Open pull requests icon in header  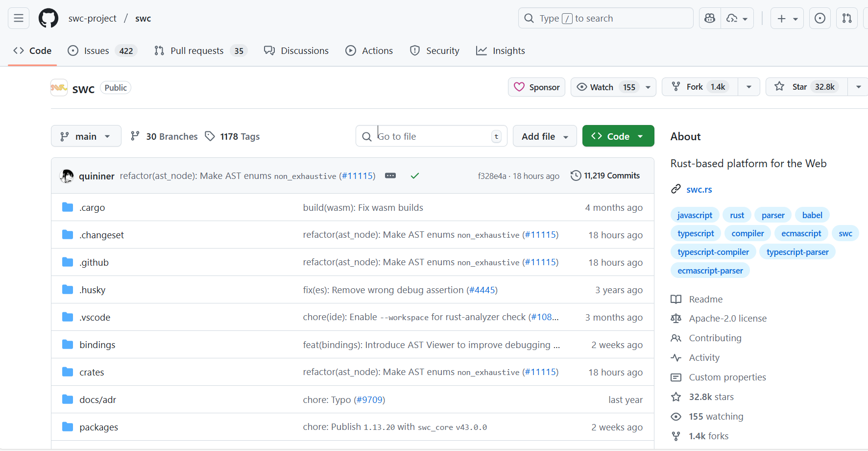(x=847, y=18)
